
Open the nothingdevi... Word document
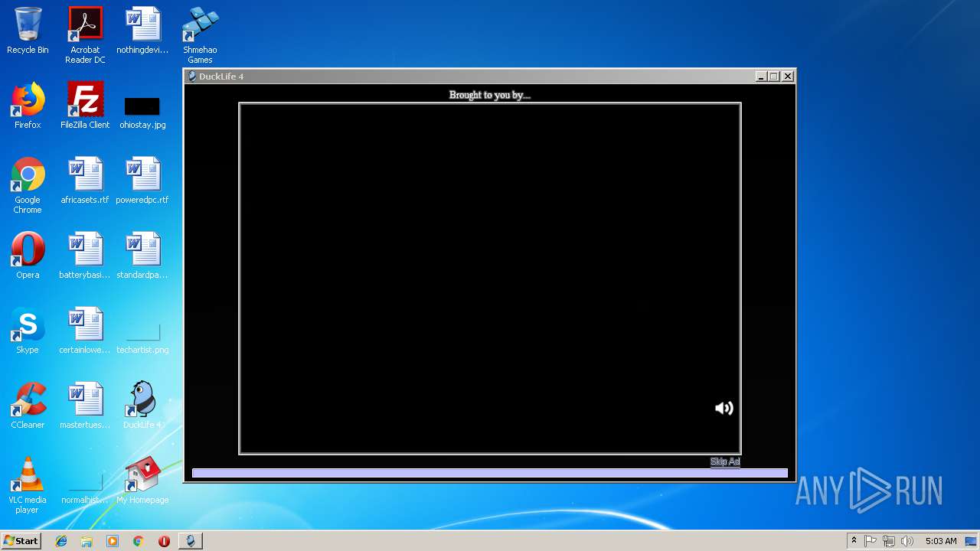(142, 31)
